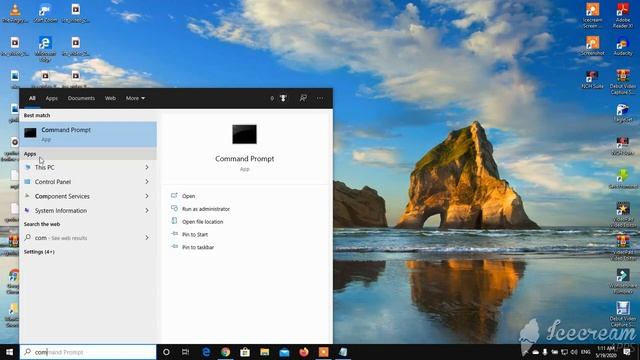
Task: Click the Settings (4+) group header
Action: click(x=39, y=252)
